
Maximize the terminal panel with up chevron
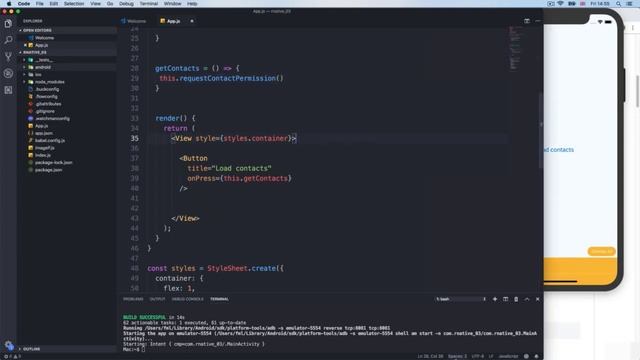(x=527, y=299)
